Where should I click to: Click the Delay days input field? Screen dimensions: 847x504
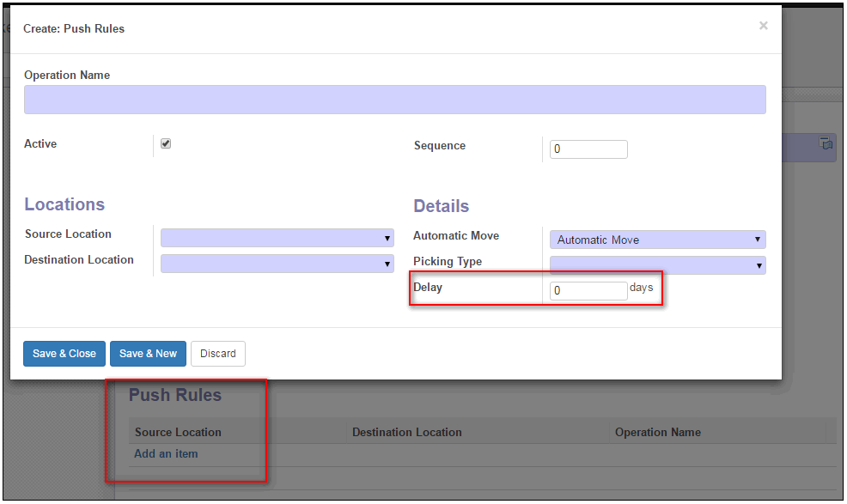(588, 290)
